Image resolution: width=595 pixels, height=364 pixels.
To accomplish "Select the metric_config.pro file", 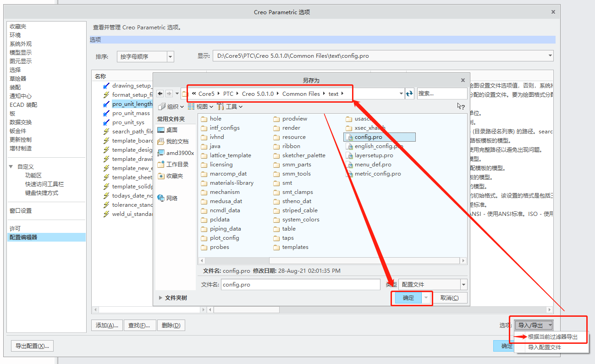I will (373, 174).
